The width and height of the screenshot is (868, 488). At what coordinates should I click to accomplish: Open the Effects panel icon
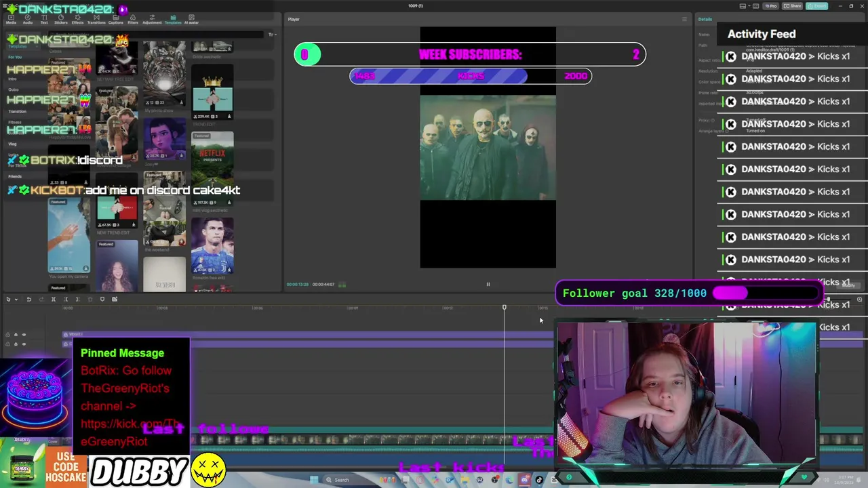(77, 18)
